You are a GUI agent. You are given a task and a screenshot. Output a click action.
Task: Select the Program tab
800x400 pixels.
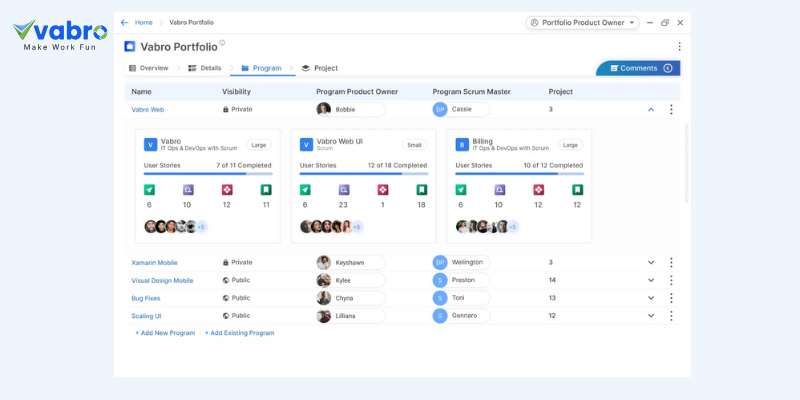point(262,68)
